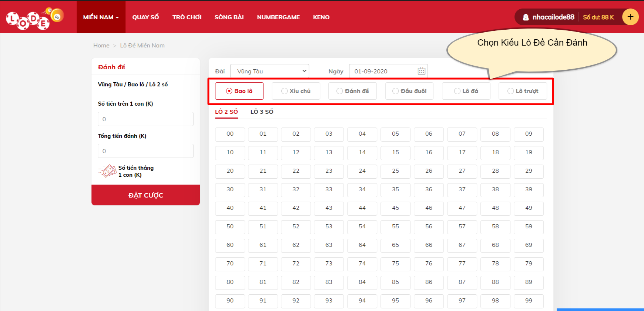
Task: Focus the Tổng tiền đánh field
Action: pyautogui.click(x=145, y=151)
